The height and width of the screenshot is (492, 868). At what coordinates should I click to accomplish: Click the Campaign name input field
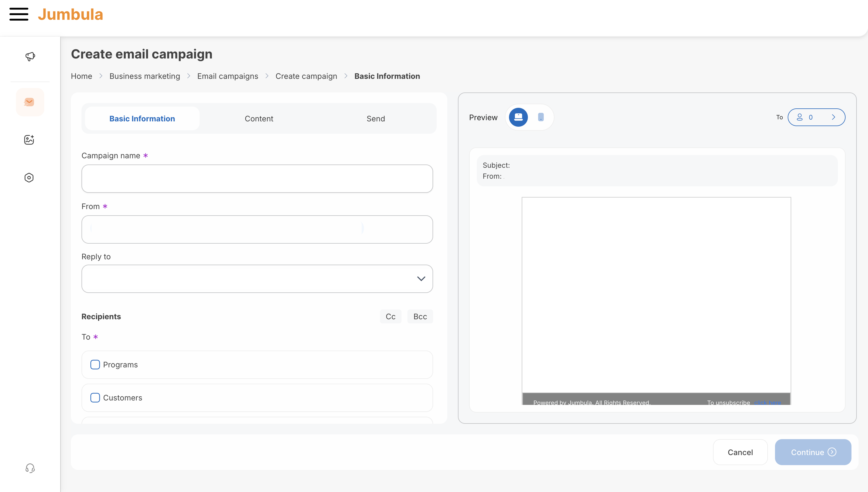257,179
